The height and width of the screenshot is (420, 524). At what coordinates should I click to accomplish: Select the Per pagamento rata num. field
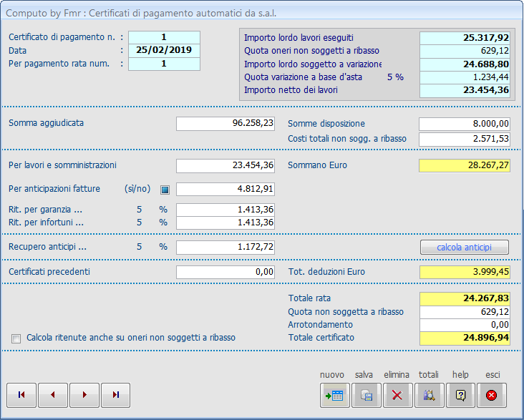click(164, 64)
